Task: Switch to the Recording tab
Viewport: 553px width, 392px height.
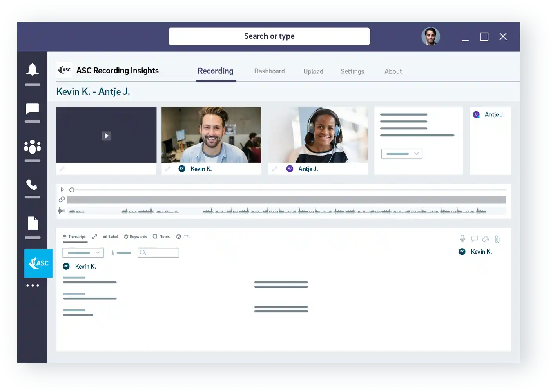Action: [216, 71]
